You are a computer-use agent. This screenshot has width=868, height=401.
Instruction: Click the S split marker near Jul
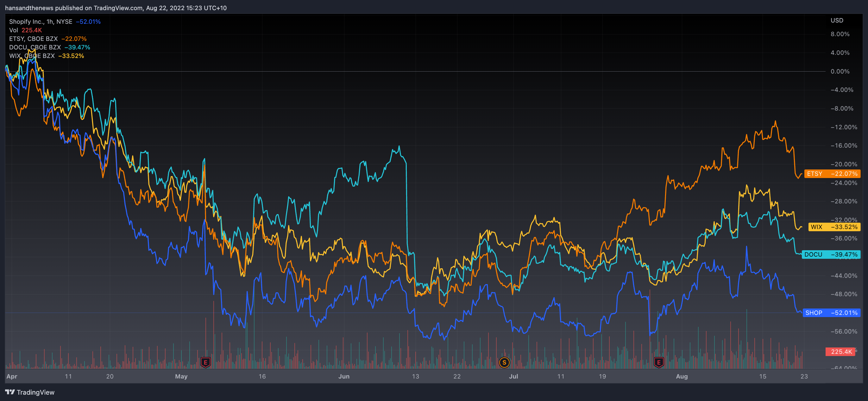click(504, 363)
